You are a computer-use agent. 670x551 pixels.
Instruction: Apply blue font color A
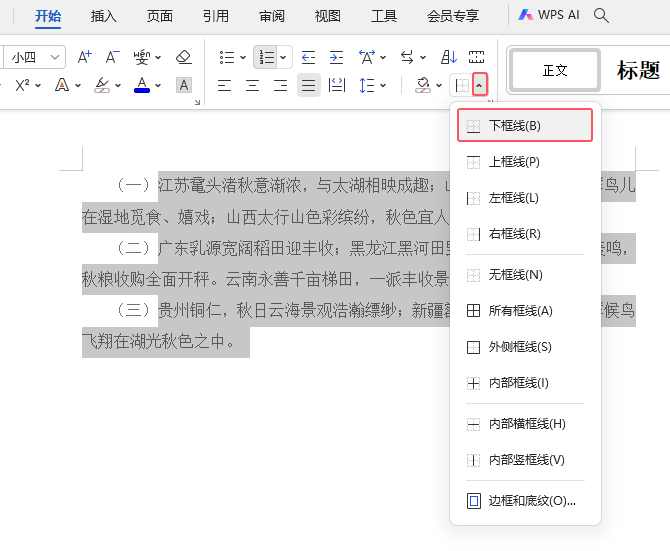click(142, 85)
